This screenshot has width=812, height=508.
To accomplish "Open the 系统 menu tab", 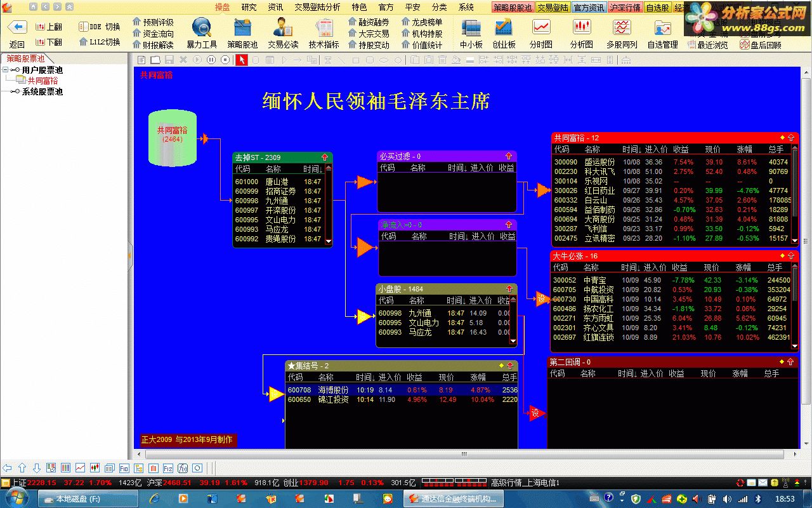I will 466,7.
